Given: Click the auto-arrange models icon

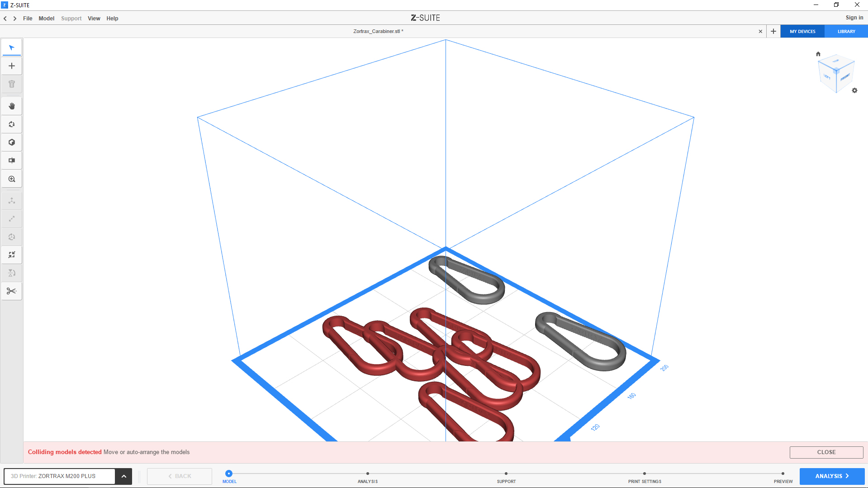Looking at the screenshot, I should coord(12,255).
